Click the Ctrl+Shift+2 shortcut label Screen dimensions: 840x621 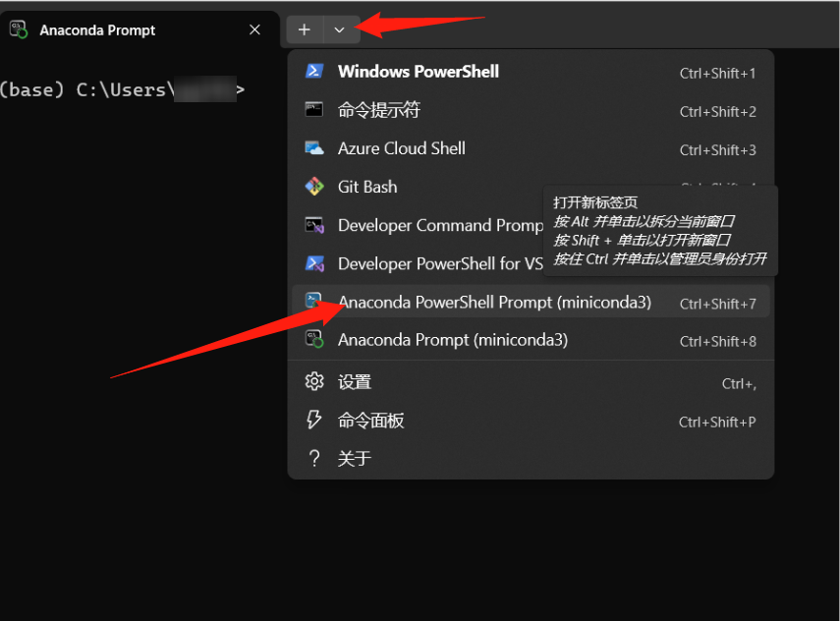click(718, 112)
